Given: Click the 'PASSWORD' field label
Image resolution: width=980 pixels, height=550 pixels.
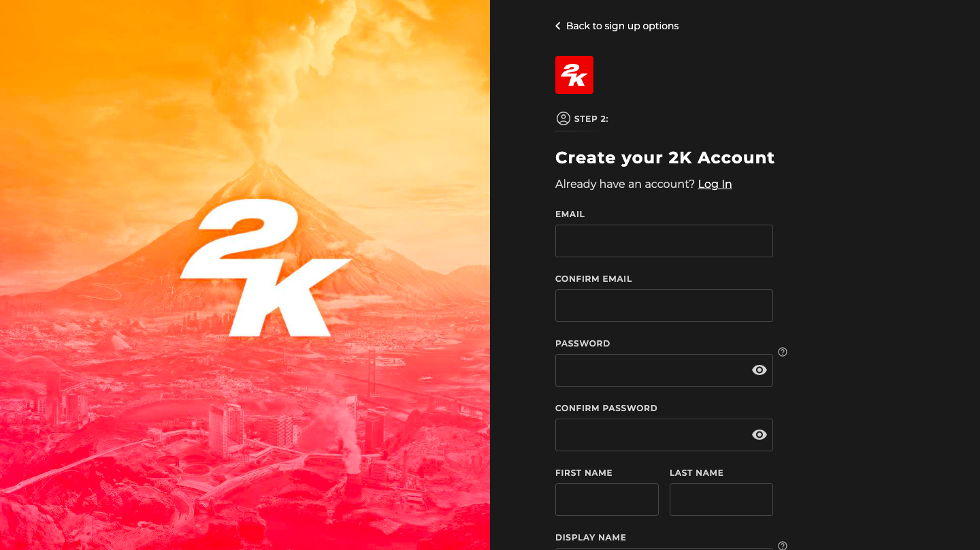Looking at the screenshot, I should click(583, 344).
